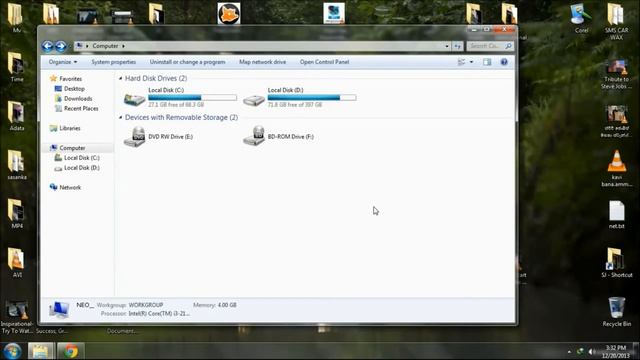
Task: Click the refresh button beside address bar
Action: point(458,46)
